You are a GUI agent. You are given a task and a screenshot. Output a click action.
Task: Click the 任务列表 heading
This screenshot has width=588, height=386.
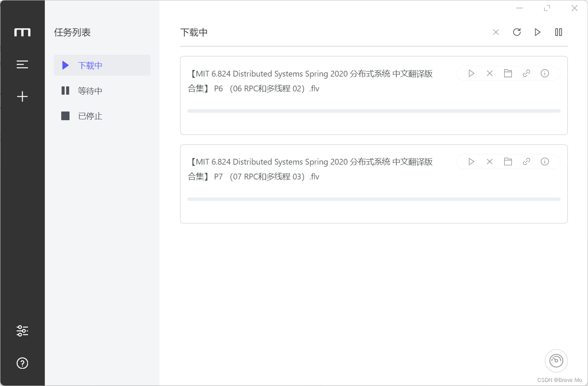(x=72, y=33)
